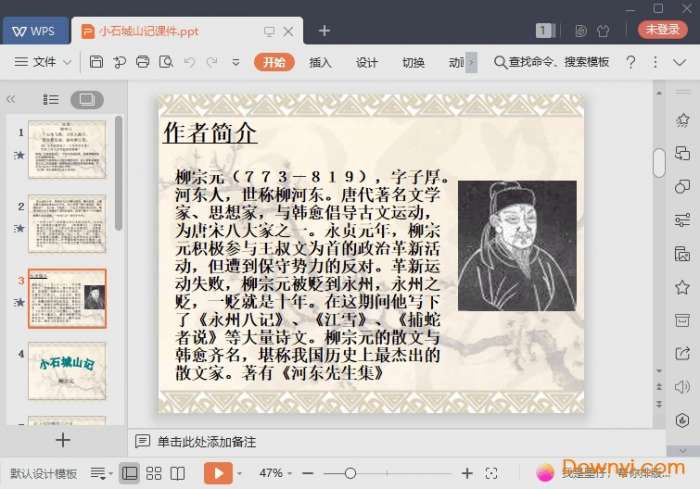This screenshot has height=489, width=700.
Task: Click the speaker icon in the right sidebar
Action: (683, 387)
